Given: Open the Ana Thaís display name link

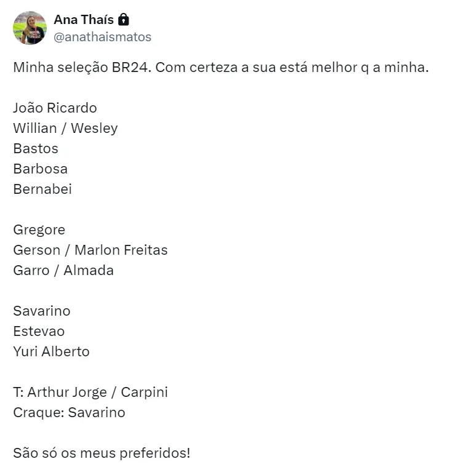Looking at the screenshot, I should [x=84, y=20].
